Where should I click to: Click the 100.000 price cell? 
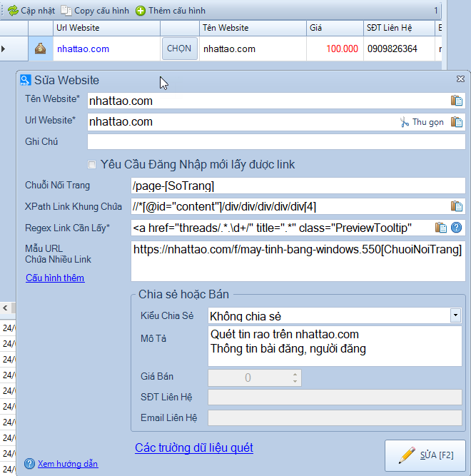pyautogui.click(x=335, y=49)
